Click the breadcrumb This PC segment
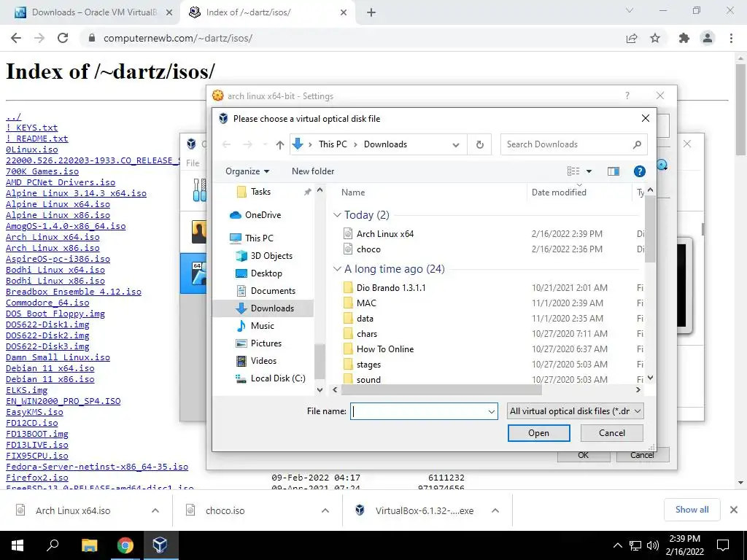The height and width of the screenshot is (560, 747). click(333, 144)
